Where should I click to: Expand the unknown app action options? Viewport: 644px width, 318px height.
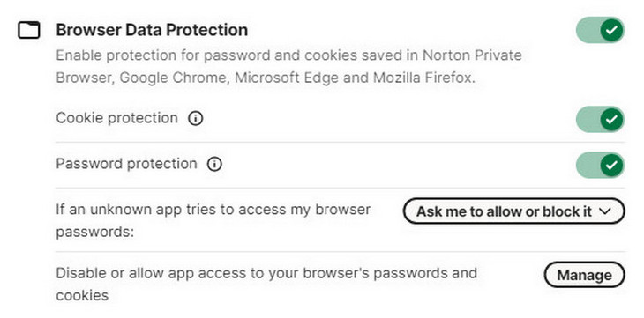pos(513,211)
